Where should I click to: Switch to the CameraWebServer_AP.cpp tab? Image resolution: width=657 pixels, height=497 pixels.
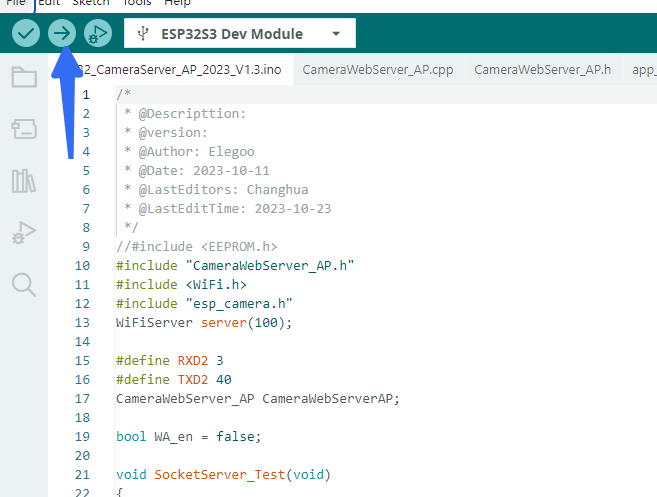click(x=378, y=70)
